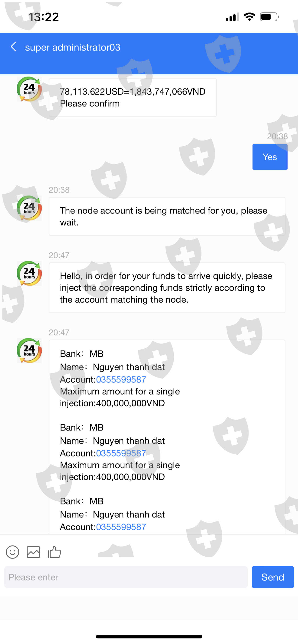Tap the avatar next to 'node account is being matched'
The image size is (298, 644).
pyautogui.click(x=29, y=208)
